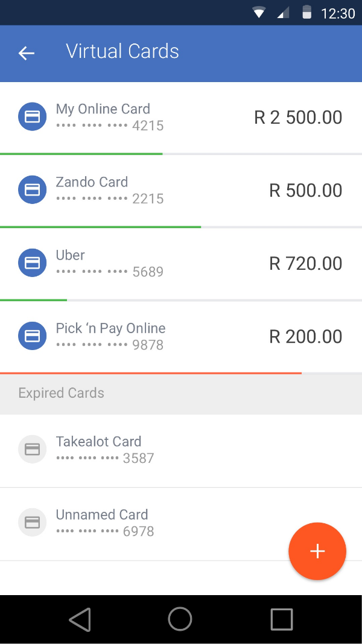362x644 pixels.
Task: Click the R 2 500.00 balance
Action: (x=298, y=117)
